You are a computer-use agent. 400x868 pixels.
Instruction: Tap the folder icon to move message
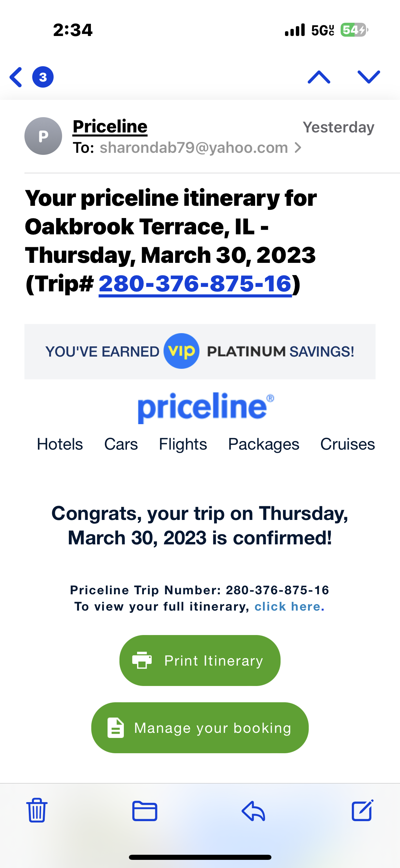point(145,811)
